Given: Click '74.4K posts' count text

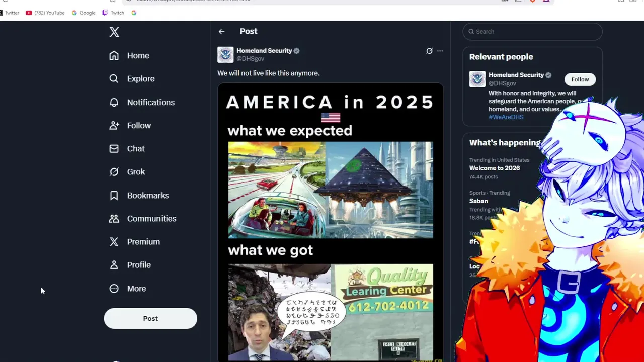Looking at the screenshot, I should (x=484, y=177).
